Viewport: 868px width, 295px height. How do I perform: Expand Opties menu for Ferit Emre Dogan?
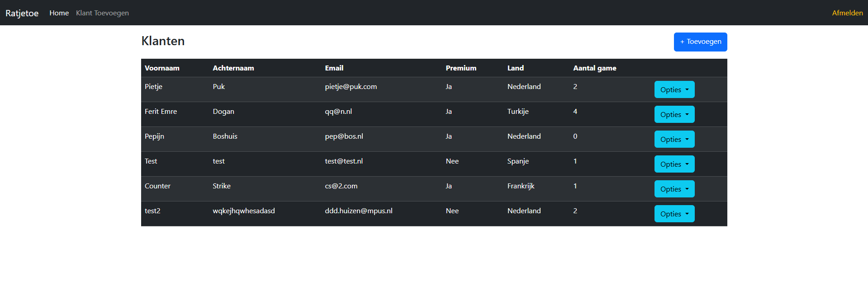674,114
